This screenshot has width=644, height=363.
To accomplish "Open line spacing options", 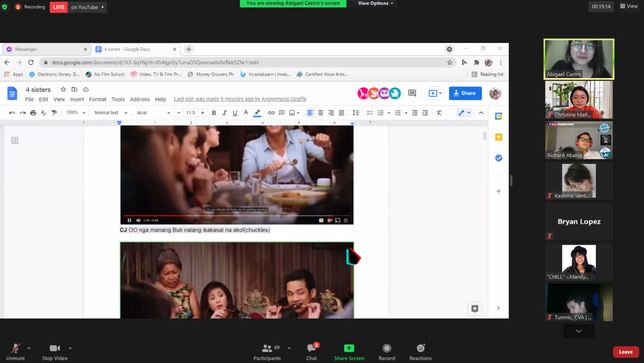I will pyautogui.click(x=356, y=113).
